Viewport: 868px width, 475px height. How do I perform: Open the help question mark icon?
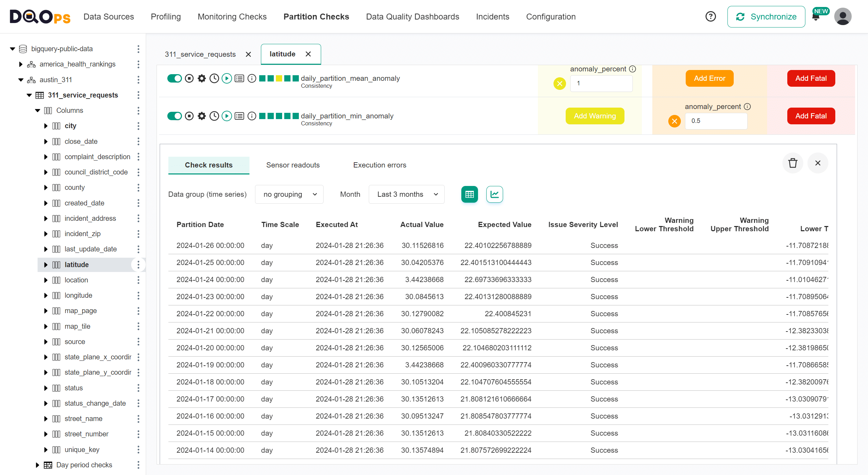710,16
